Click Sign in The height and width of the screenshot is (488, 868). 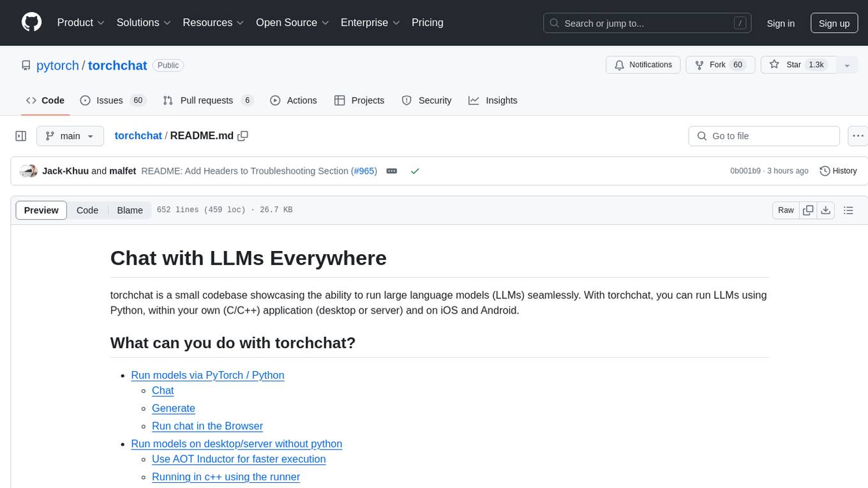coord(781,23)
